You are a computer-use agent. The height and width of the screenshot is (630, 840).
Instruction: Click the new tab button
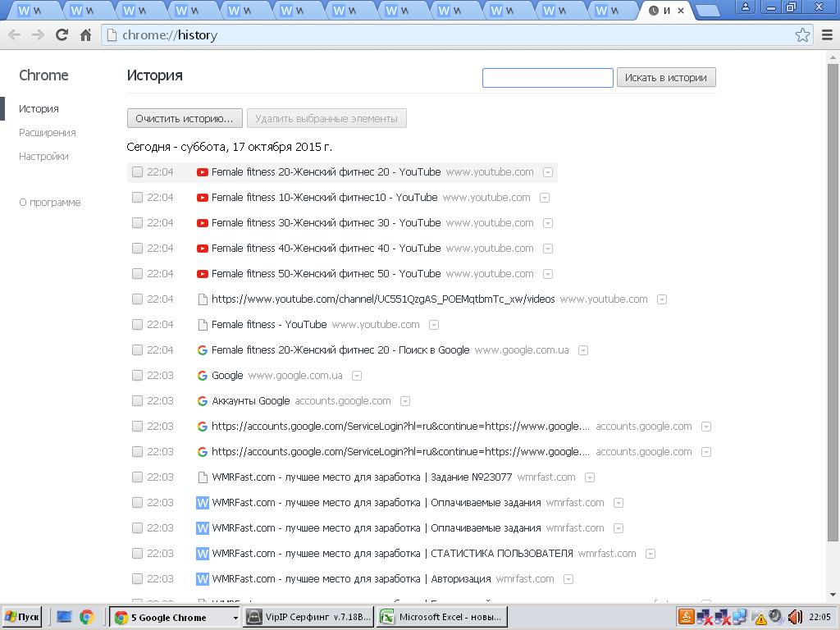coord(708,11)
